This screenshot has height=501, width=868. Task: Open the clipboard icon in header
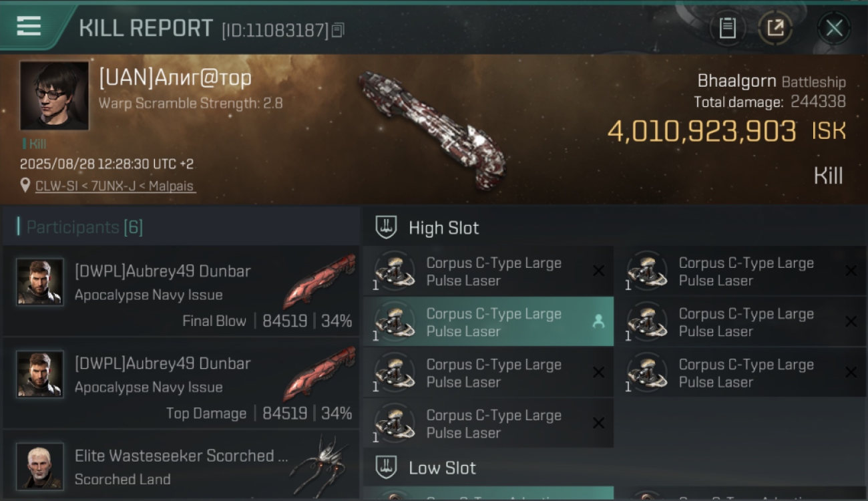pos(727,28)
